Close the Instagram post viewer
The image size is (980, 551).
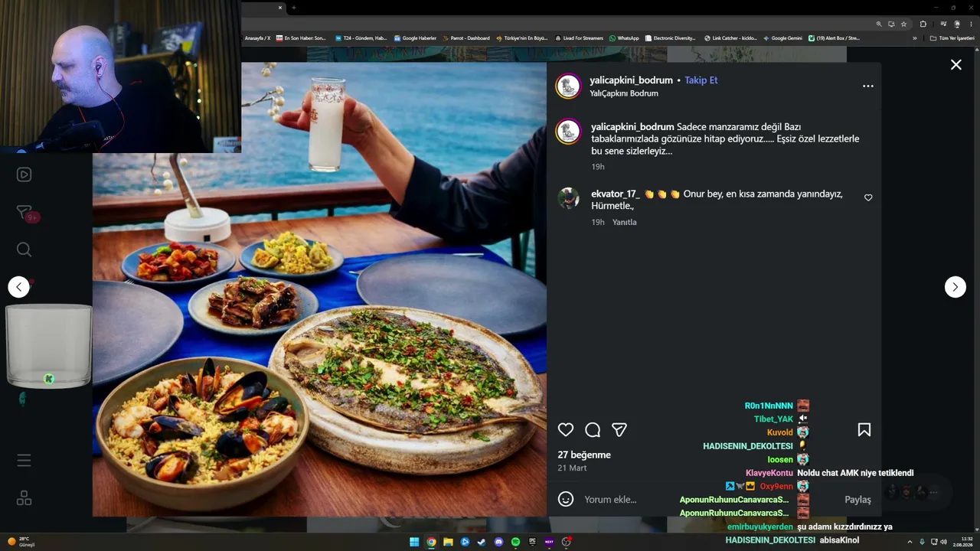pos(956,65)
